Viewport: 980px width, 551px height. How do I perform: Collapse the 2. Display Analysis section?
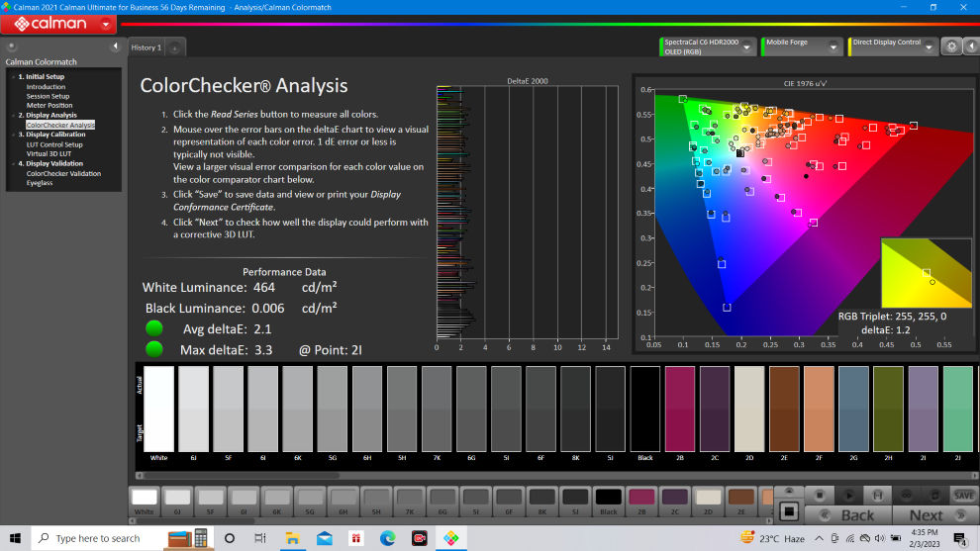click(13, 116)
